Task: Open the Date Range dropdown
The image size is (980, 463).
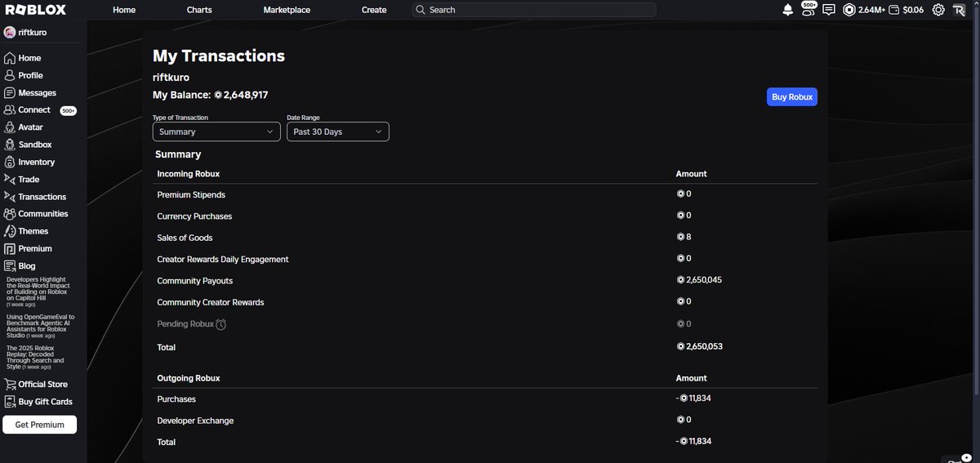Action: [x=338, y=131]
